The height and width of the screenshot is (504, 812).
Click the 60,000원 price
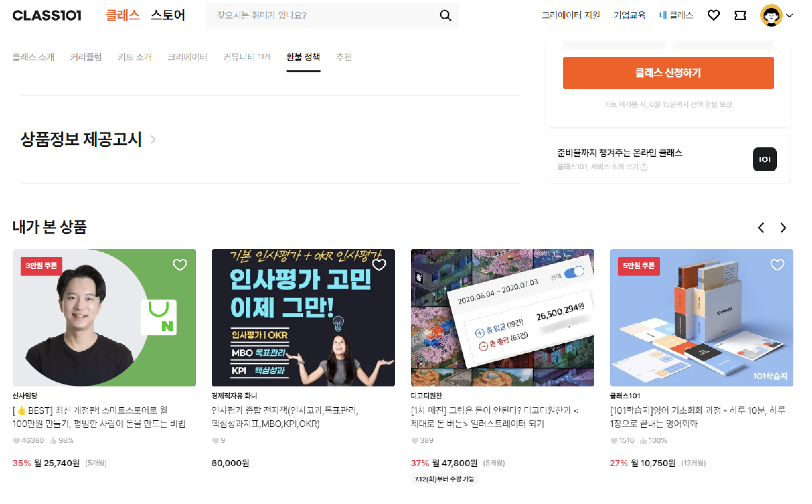pyautogui.click(x=230, y=463)
